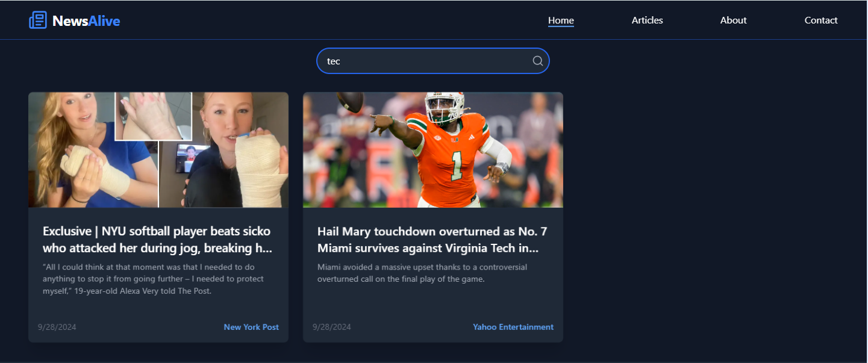Click the Hail Mary touchdown headline

(432, 240)
